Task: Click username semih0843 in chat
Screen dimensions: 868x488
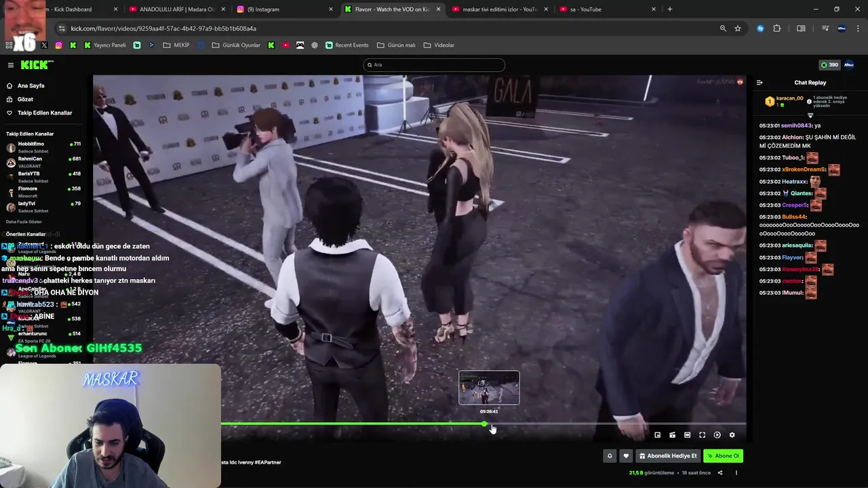Action: pos(796,125)
